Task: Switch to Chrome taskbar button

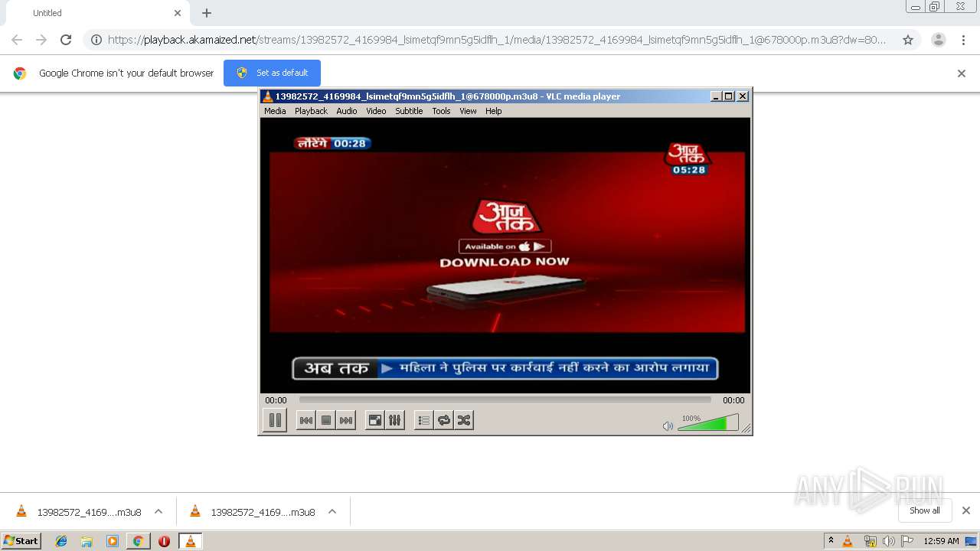Action: (x=138, y=541)
